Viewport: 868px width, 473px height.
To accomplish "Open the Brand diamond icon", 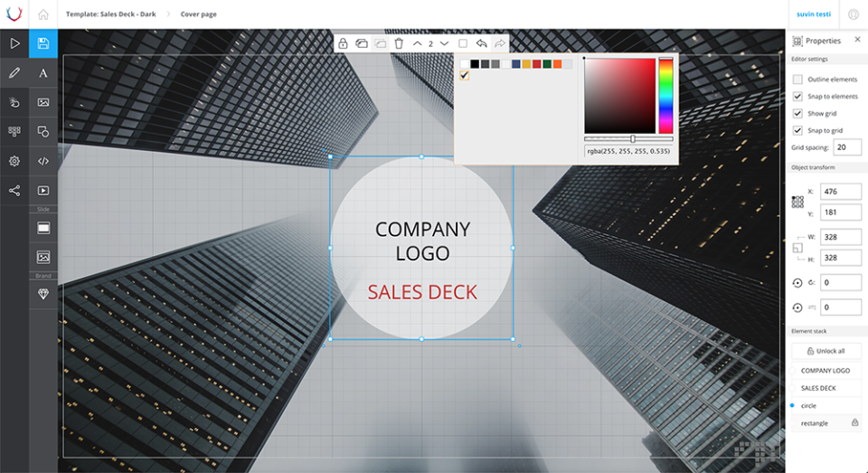I will (x=43, y=294).
